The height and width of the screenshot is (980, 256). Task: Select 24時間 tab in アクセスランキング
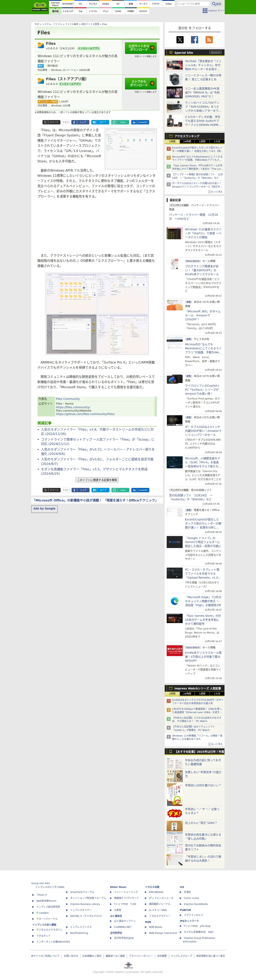(x=187, y=142)
